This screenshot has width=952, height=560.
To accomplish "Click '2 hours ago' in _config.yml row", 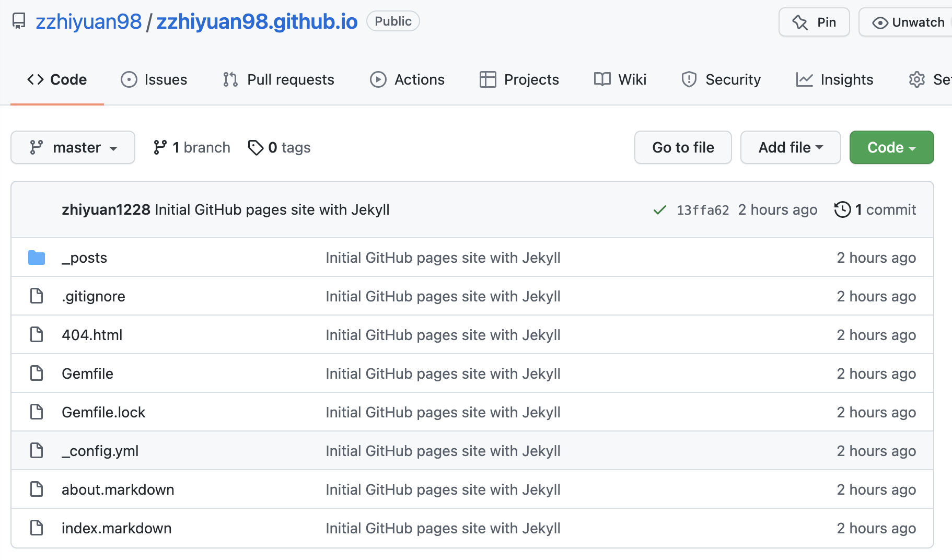I will tap(876, 451).
